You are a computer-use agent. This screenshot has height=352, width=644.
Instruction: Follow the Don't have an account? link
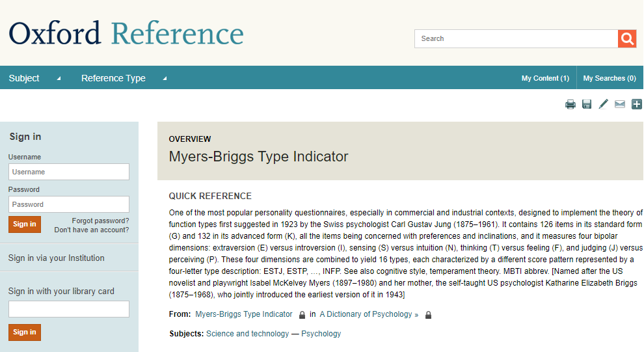pos(92,230)
